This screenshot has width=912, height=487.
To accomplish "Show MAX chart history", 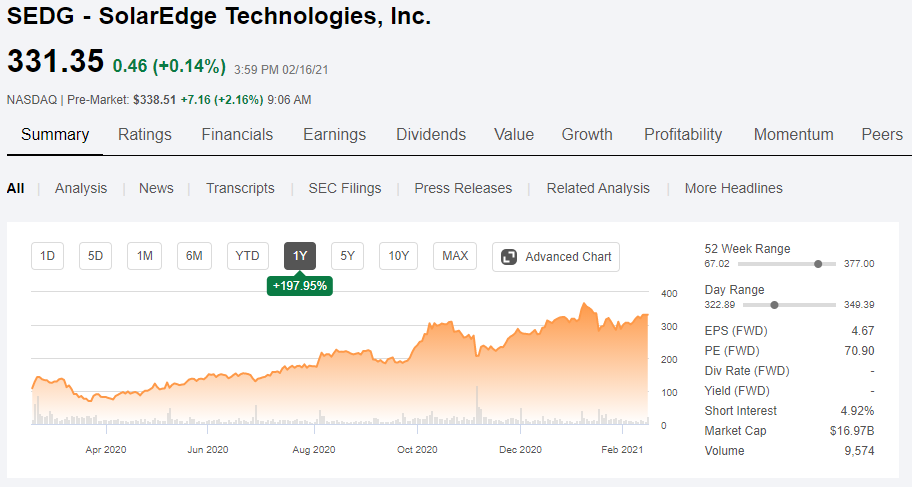I will click(455, 256).
